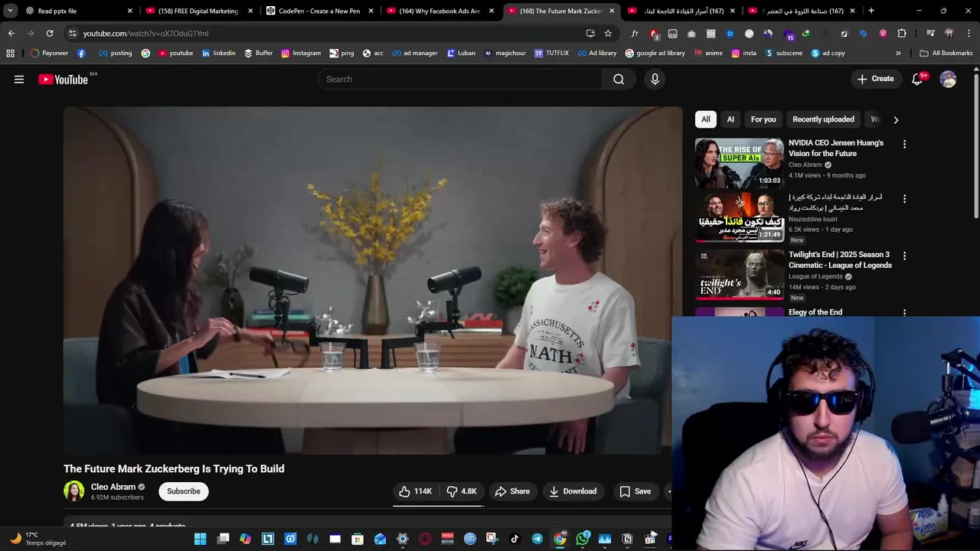Screen dimensions: 980x551
Task: Click the Share button
Action: [512, 491]
